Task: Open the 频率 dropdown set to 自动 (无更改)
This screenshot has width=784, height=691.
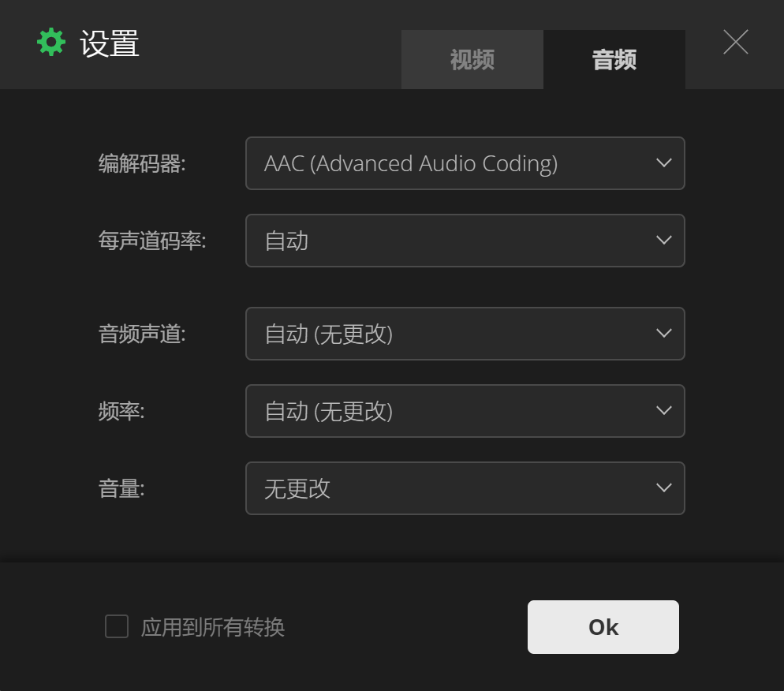Action: tap(465, 411)
